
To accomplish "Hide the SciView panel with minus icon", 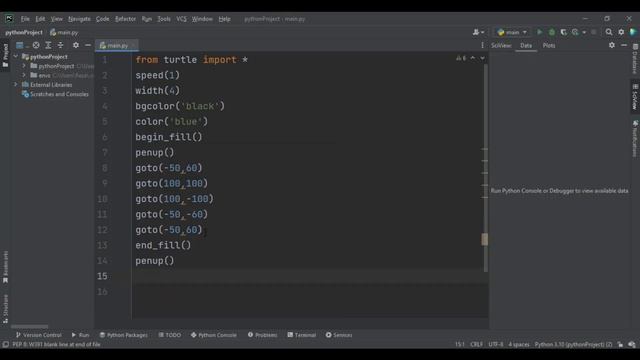I will [x=624, y=45].
